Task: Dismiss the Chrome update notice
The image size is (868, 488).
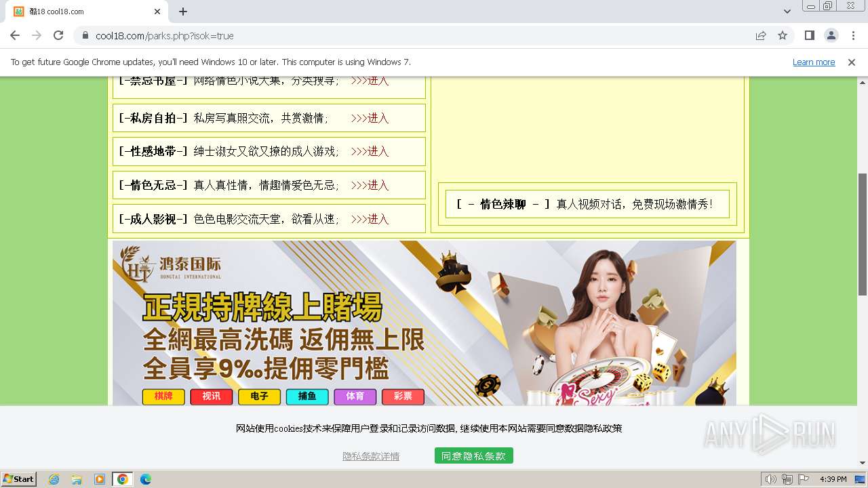Action: [x=852, y=62]
